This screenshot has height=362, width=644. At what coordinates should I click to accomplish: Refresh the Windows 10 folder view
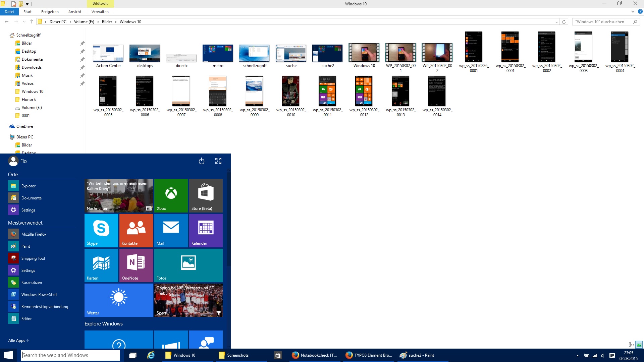pyautogui.click(x=564, y=22)
